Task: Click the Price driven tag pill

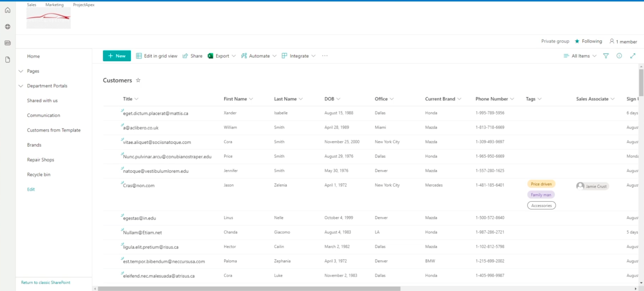Action: click(541, 184)
